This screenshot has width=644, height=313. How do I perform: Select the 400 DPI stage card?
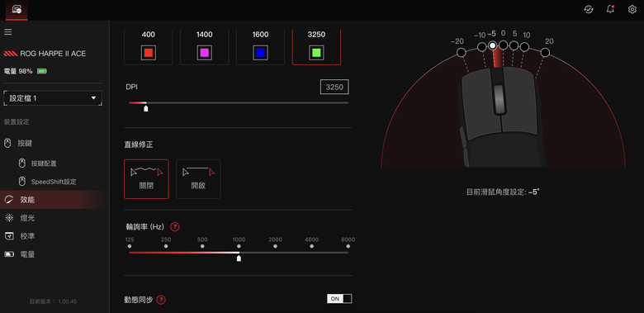[149, 47]
